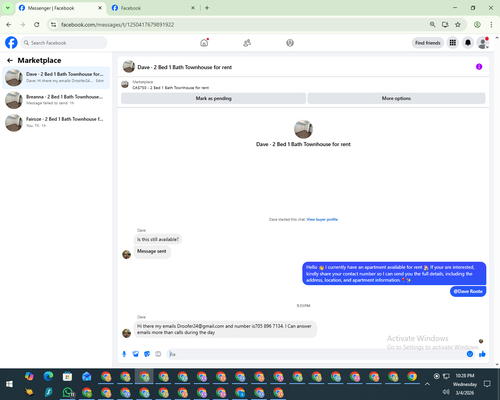Click the large listing thumbnail in chat center

pos(303,129)
